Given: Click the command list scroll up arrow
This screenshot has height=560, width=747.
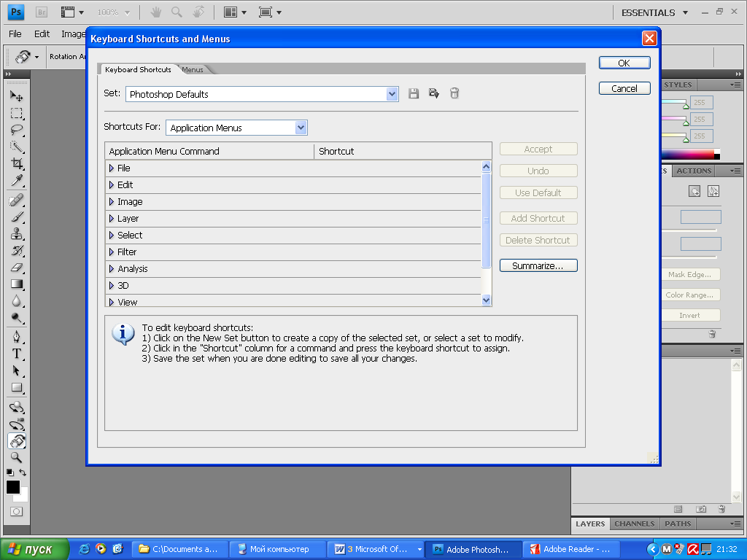Looking at the screenshot, I should pyautogui.click(x=486, y=166).
